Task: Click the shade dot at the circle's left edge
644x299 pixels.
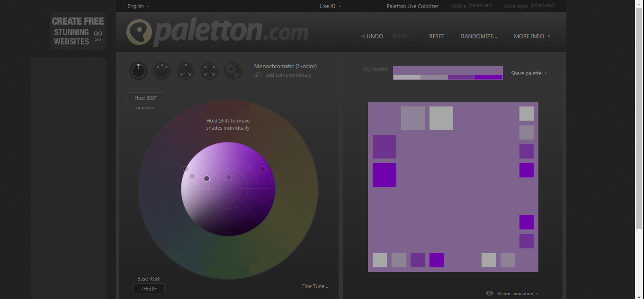Action: tap(186, 169)
